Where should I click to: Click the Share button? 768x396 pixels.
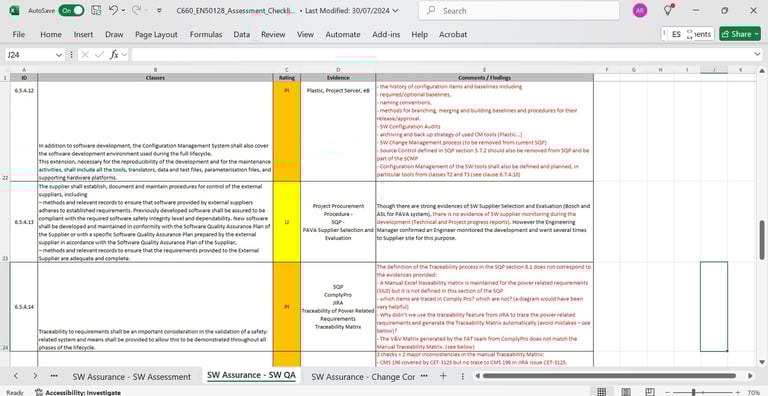click(740, 34)
